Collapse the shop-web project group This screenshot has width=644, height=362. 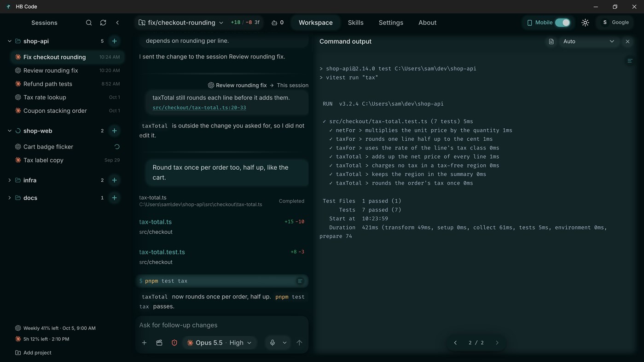(x=9, y=131)
